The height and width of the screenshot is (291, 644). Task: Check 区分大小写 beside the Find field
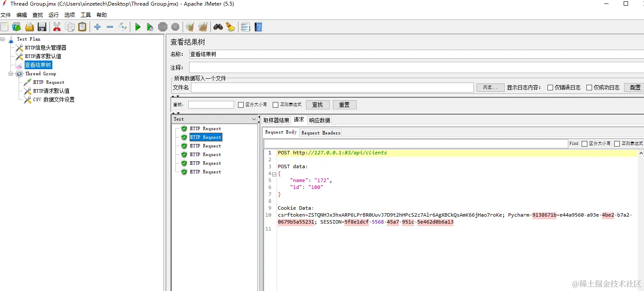click(585, 144)
